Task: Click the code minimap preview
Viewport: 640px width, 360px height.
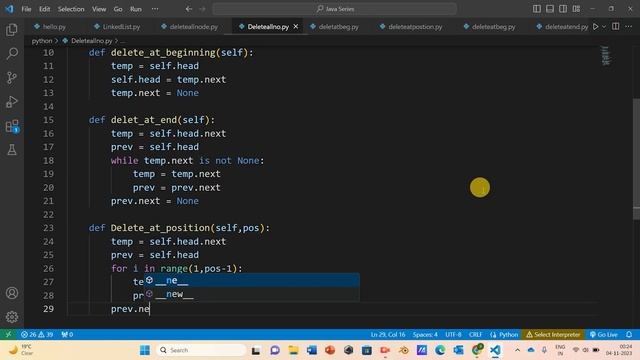Action: tap(606, 56)
